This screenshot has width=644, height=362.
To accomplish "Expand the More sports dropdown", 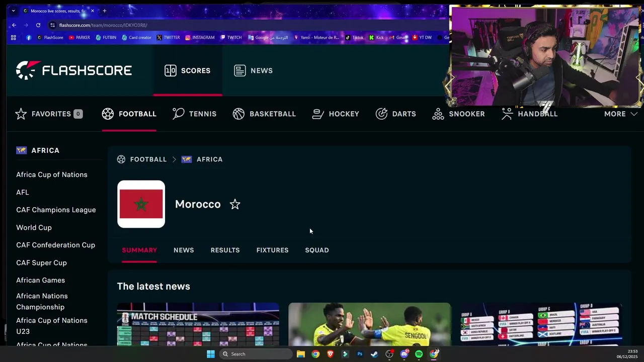I will 620,114.
